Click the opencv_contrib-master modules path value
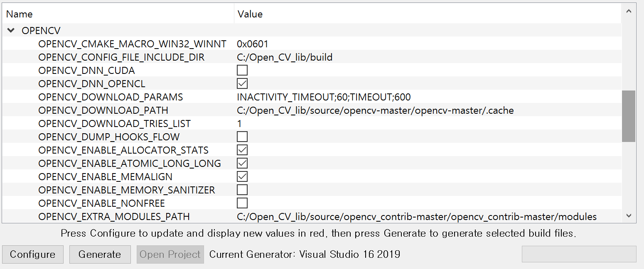This screenshot has height=269, width=644. (x=417, y=216)
